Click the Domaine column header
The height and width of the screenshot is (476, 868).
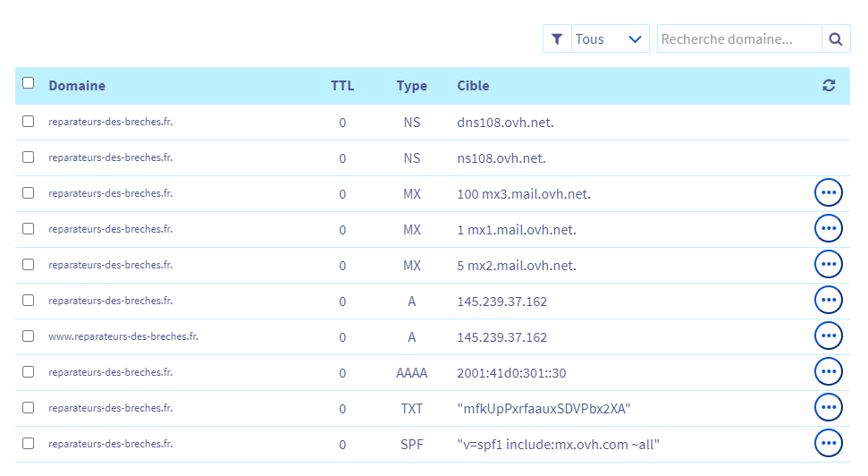click(77, 86)
